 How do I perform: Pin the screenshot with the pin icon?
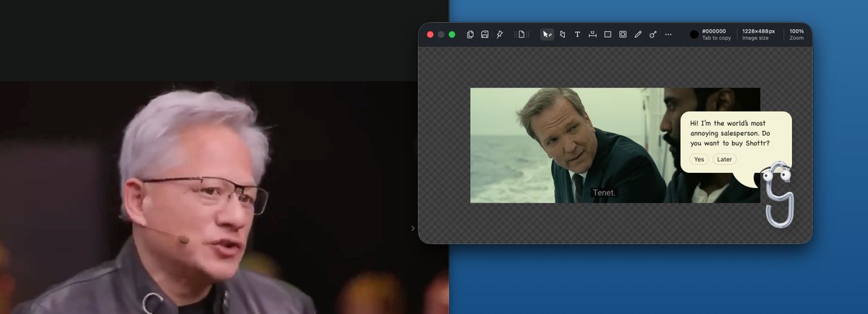pyautogui.click(x=499, y=34)
